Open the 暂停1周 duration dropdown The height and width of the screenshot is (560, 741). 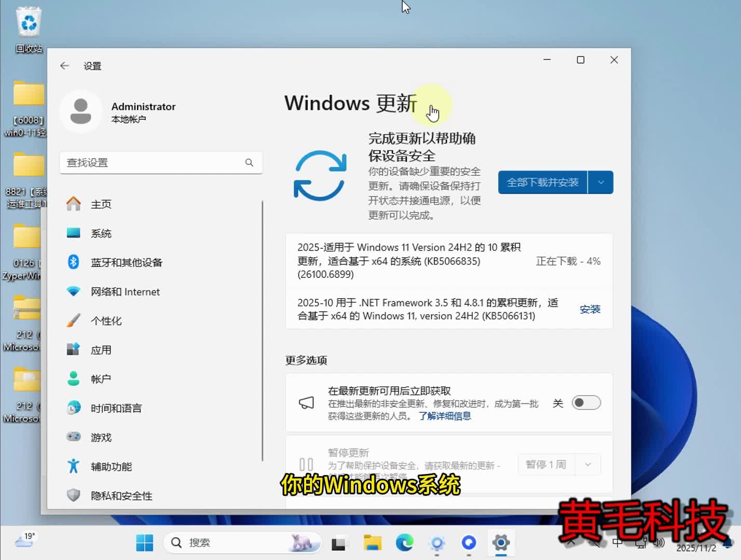point(587,464)
